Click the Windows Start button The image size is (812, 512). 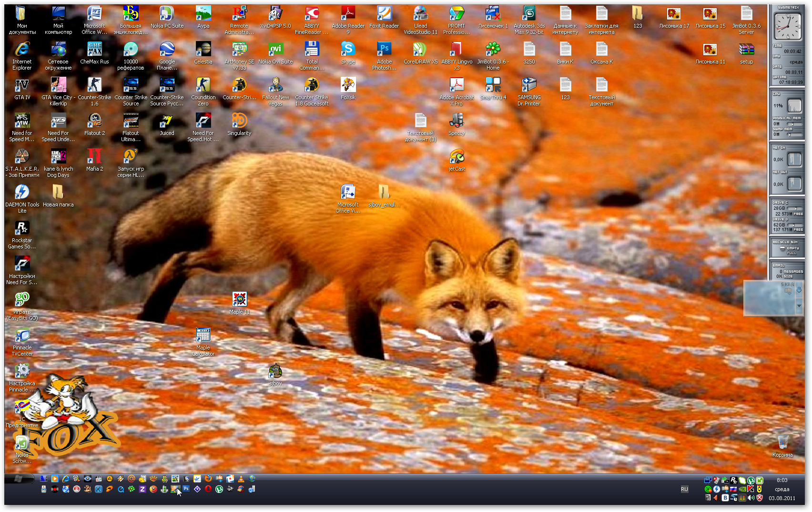[19, 479]
